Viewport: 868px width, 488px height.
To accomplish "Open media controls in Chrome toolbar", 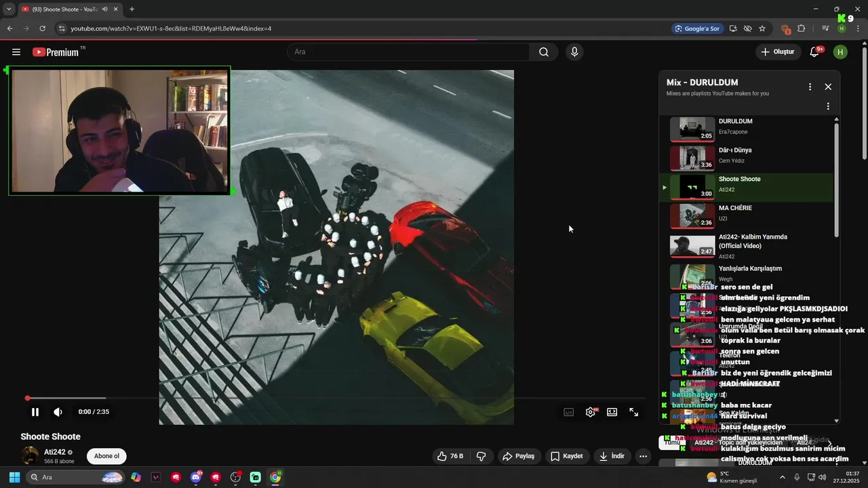I will [825, 28].
